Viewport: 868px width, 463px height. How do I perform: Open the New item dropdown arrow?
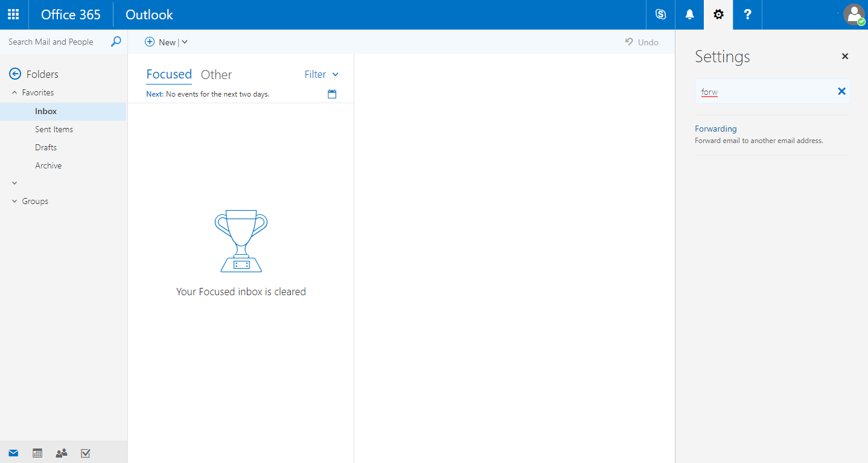point(185,42)
